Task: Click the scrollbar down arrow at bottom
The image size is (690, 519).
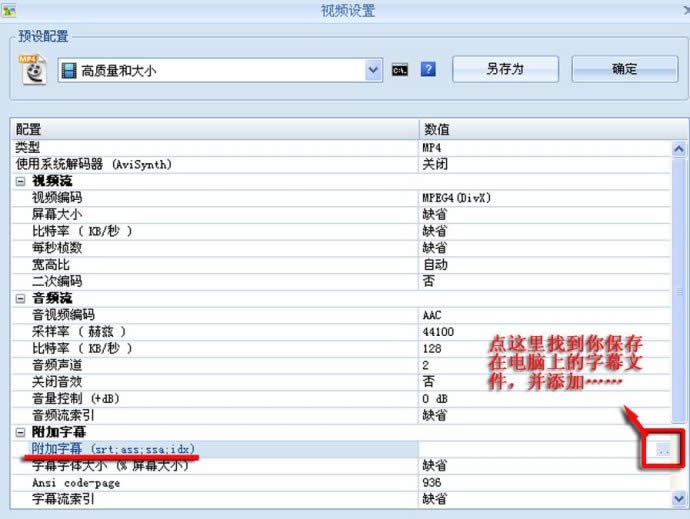Action: [x=678, y=497]
